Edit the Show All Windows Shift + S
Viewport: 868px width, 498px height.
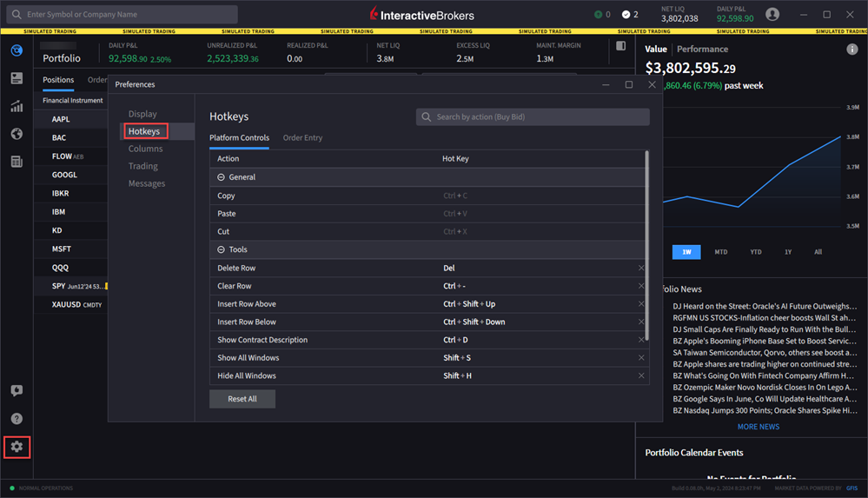(x=457, y=358)
